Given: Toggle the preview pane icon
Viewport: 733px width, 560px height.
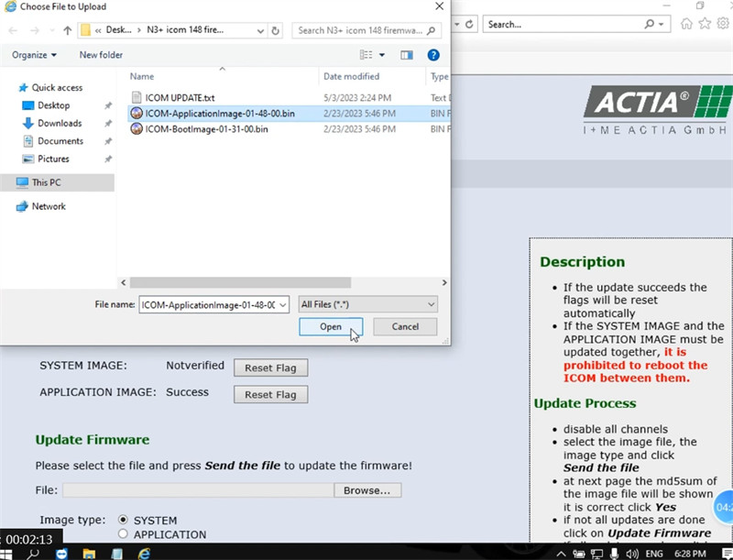Looking at the screenshot, I should click(407, 55).
